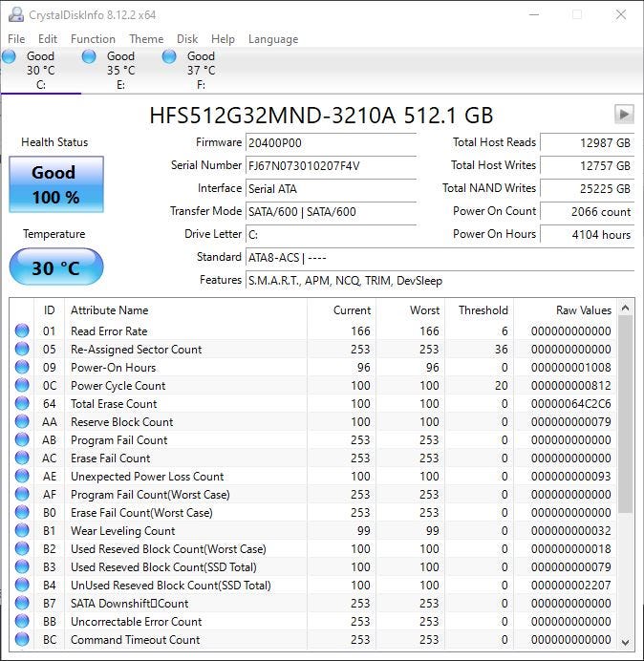Open the Function menu
The height and width of the screenshot is (661, 644).
click(93, 39)
